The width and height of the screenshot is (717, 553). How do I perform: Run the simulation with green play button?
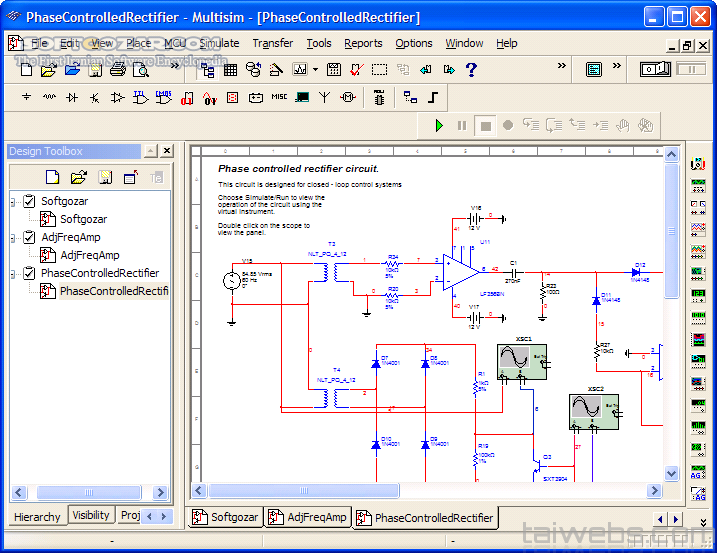[x=438, y=125]
